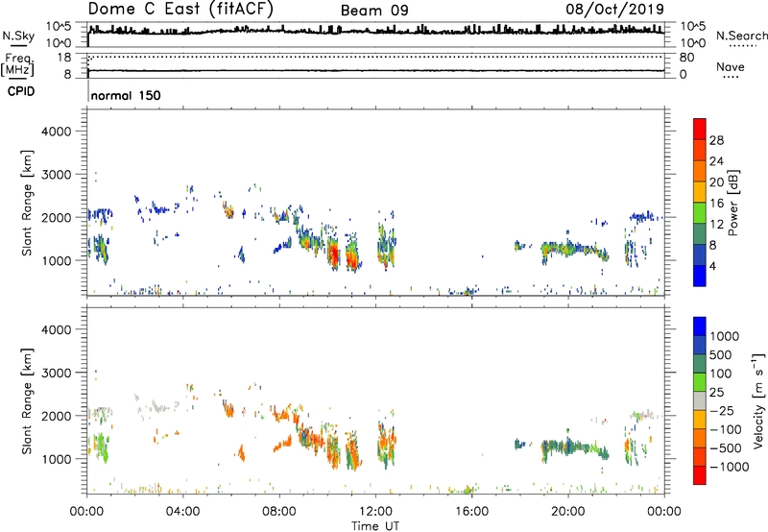Select the 500–1000 m/s blue Velocity segment
768x532 pixels.
pyautogui.click(x=700, y=345)
